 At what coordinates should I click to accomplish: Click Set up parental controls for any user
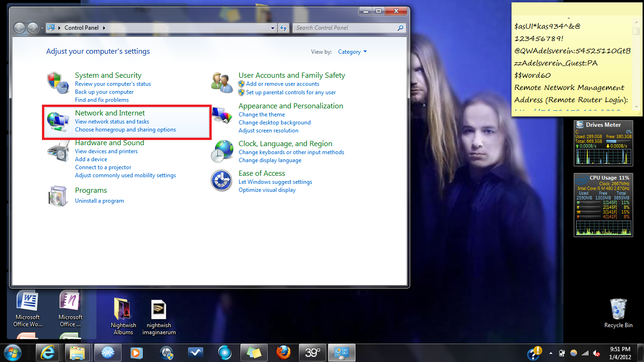click(291, 92)
